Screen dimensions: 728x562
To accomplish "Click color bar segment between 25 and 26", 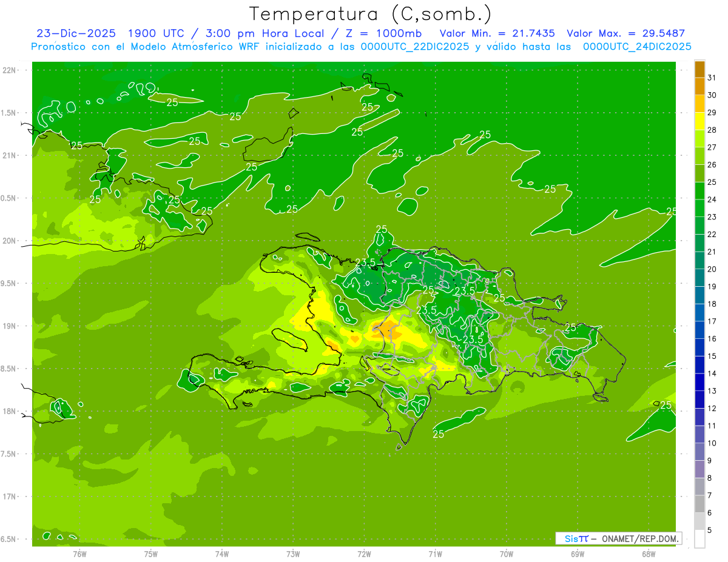I will click(699, 173).
